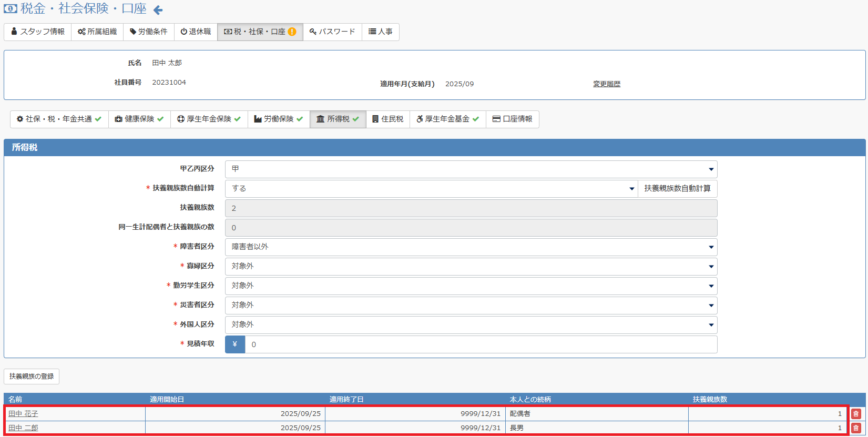Open the 口座情報 sub-tab

(512, 119)
